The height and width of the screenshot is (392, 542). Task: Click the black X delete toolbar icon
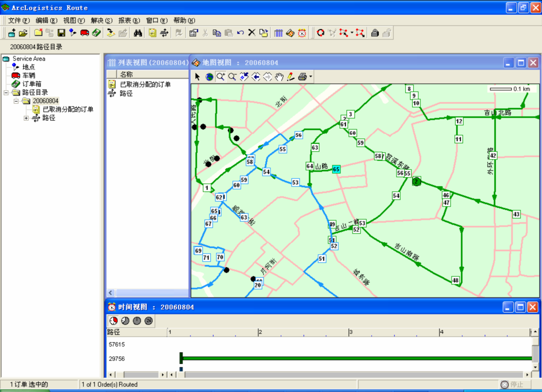click(251, 33)
